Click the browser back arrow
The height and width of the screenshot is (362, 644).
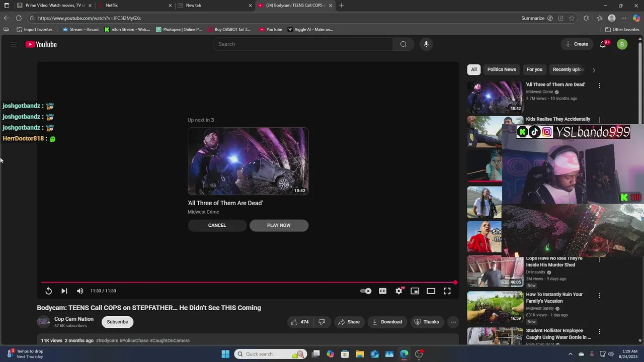point(7,18)
